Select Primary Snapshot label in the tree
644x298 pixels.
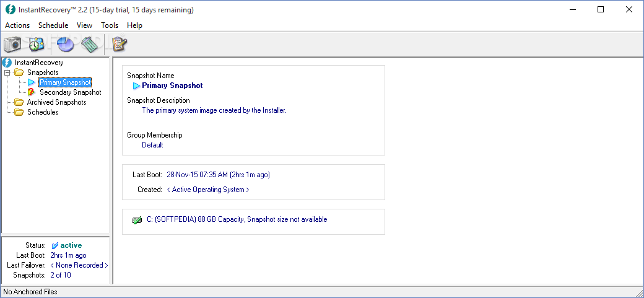65,82
